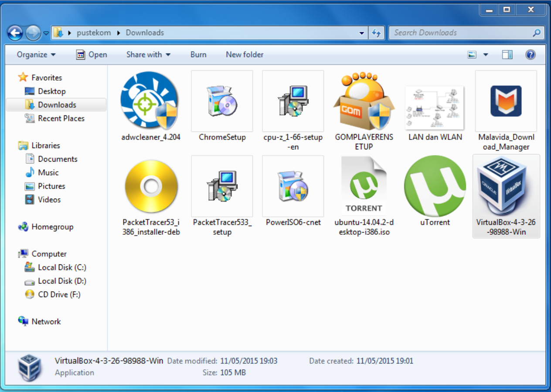Select the adwcleaner_4.204 file icon
The width and height of the screenshot is (551, 392).
click(150, 101)
